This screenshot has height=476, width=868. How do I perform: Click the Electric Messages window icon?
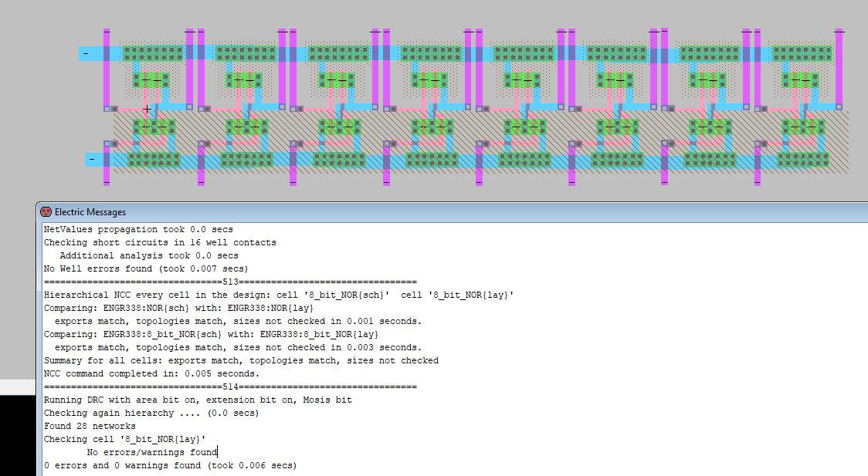click(x=46, y=212)
